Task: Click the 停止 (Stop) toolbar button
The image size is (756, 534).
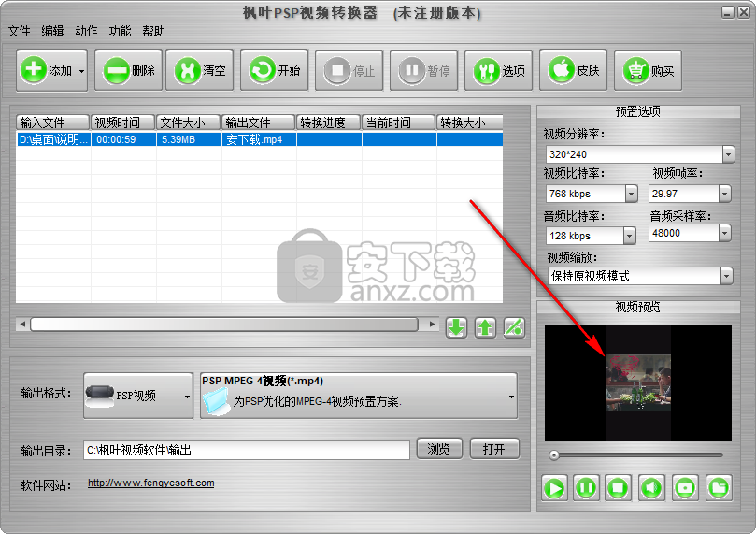Action: click(x=349, y=70)
